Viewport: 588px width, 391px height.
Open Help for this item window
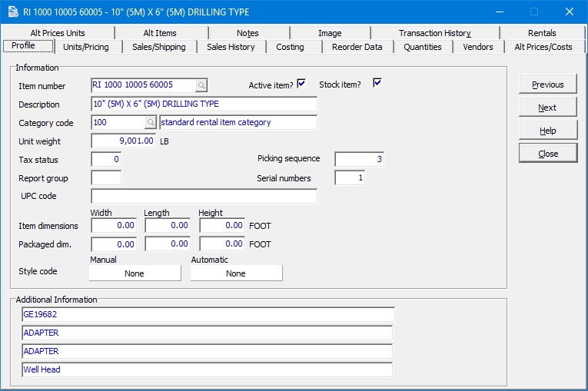click(548, 131)
